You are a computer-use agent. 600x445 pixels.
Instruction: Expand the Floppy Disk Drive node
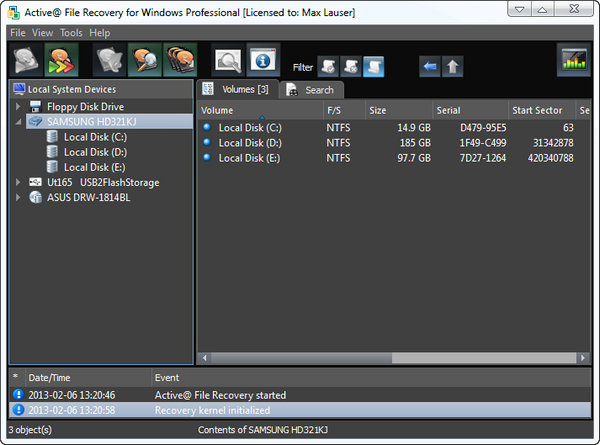click(21, 106)
